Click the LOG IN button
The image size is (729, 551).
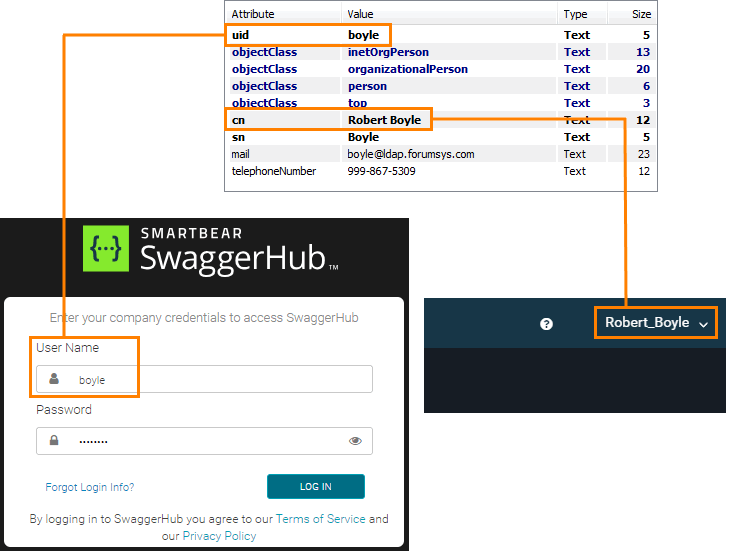point(316,486)
